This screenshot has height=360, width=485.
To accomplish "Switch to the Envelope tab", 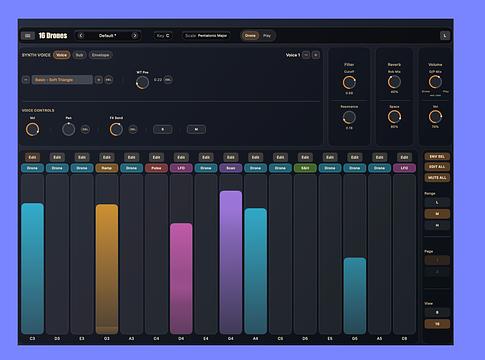I will click(100, 55).
